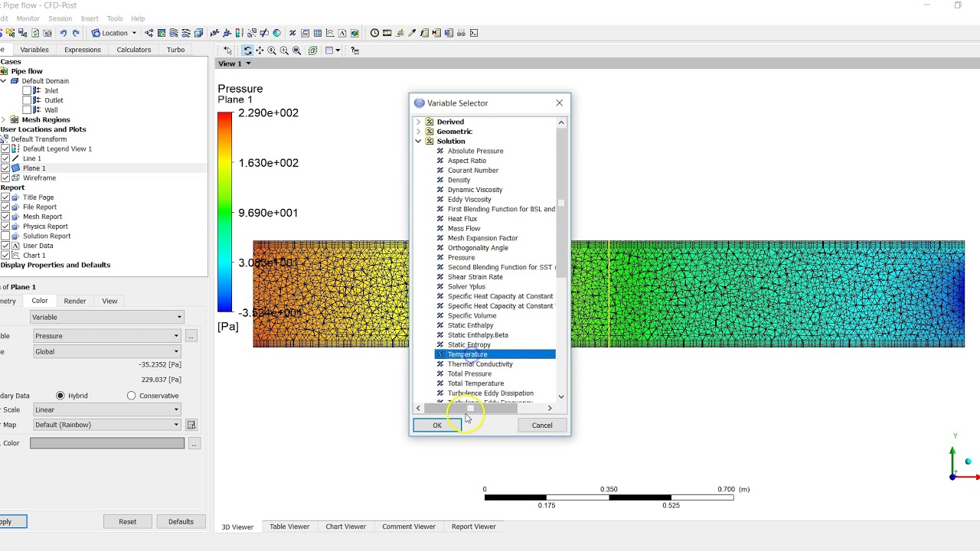Select the Hybrid radio button
Viewport: 980px width, 551px height.
60,396
